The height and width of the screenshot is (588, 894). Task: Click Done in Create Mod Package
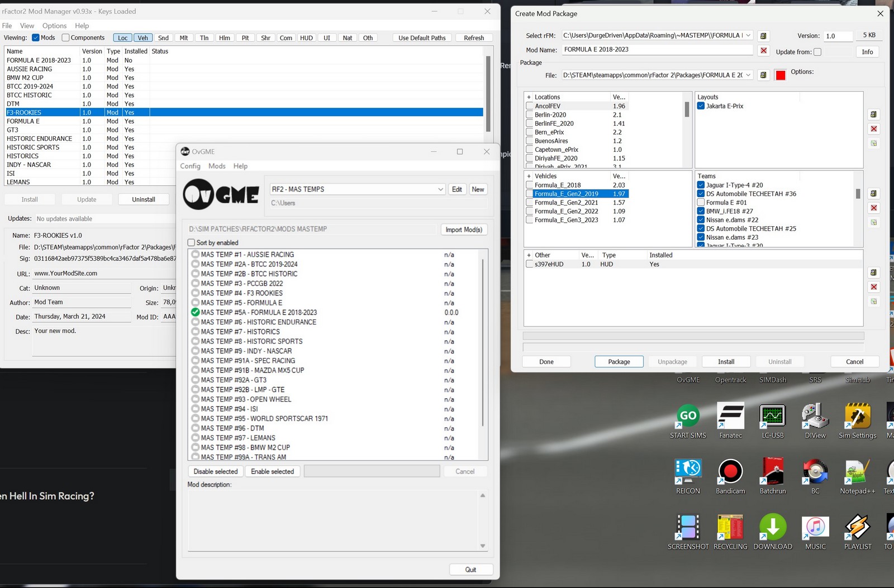pyautogui.click(x=546, y=362)
